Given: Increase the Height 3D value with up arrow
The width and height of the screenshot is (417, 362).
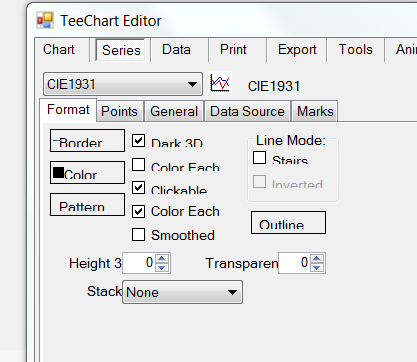Looking at the screenshot, I should [x=162, y=259].
